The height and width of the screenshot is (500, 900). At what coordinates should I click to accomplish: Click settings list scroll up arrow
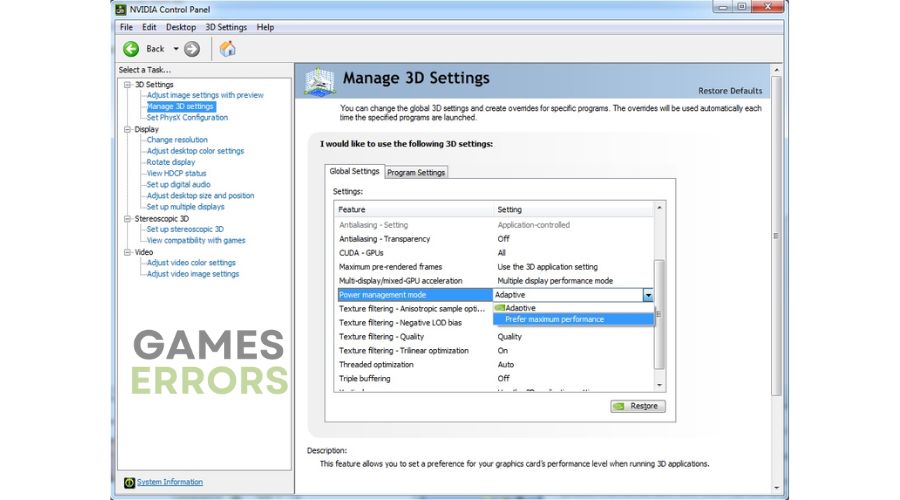coord(660,208)
